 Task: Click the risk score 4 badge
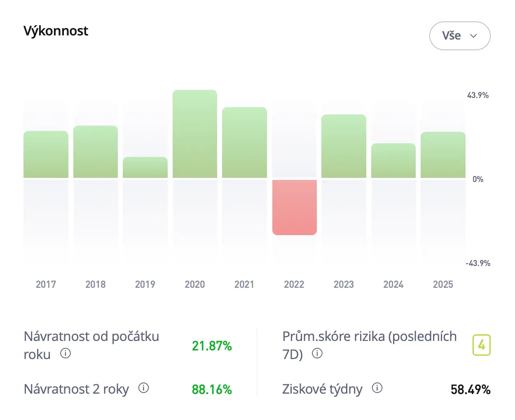tap(481, 345)
